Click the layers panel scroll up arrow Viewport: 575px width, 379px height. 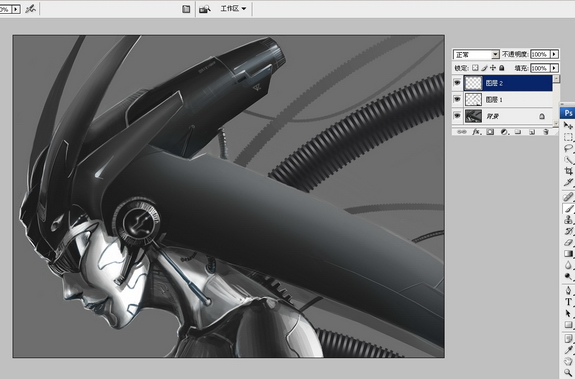click(557, 78)
